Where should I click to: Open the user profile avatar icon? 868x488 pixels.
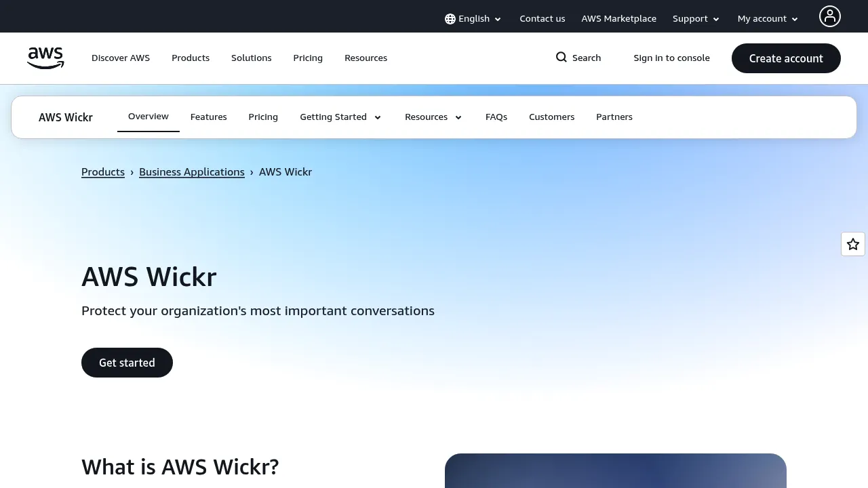pos(830,16)
